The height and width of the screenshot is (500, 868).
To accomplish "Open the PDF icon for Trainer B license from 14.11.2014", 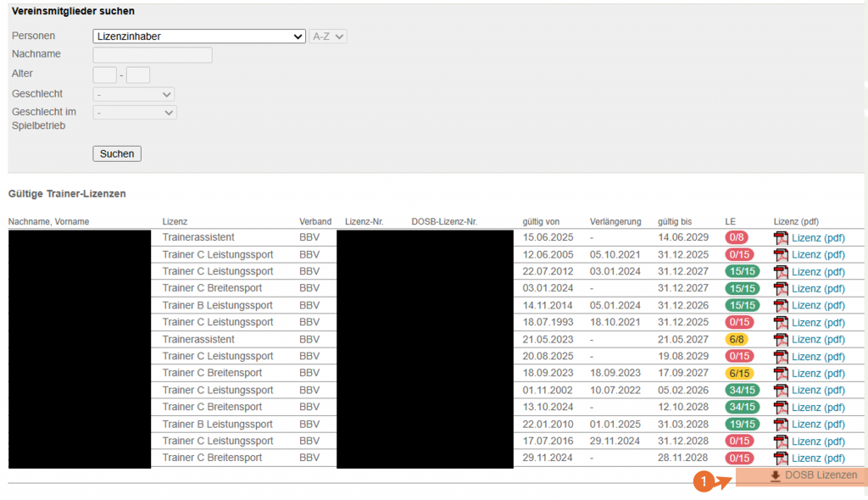I will click(781, 306).
